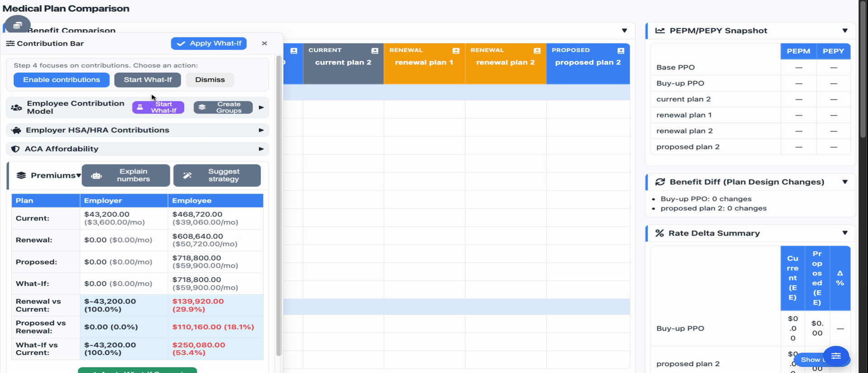
Task: Dismiss the Step 4 prompt
Action: tap(210, 80)
